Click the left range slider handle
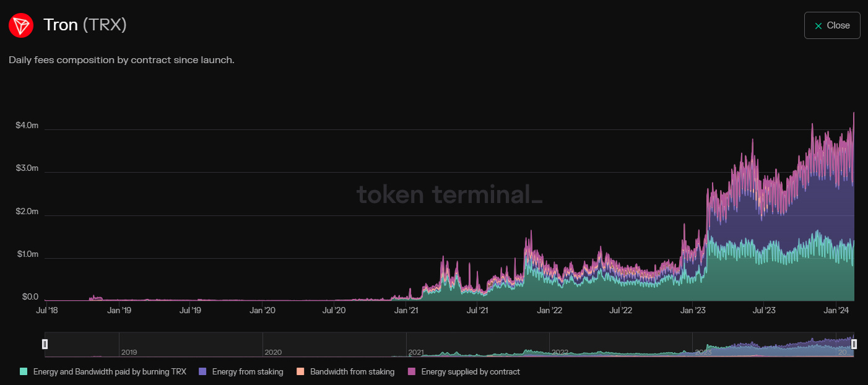Viewport: 868px width, 385px height. click(x=45, y=344)
